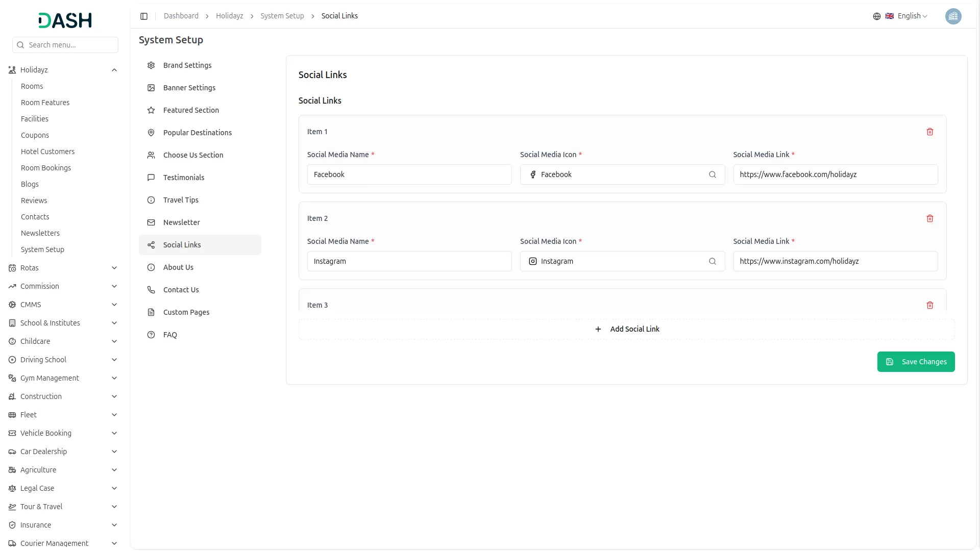Click the Contact Us phone icon
This screenshot has width=980, height=551.
[x=151, y=290]
